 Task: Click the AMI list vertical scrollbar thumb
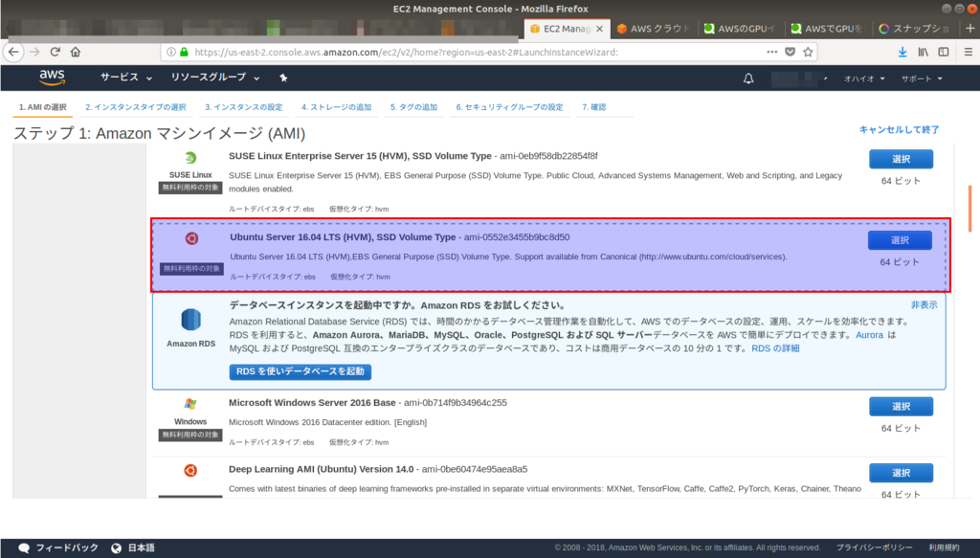click(969, 208)
